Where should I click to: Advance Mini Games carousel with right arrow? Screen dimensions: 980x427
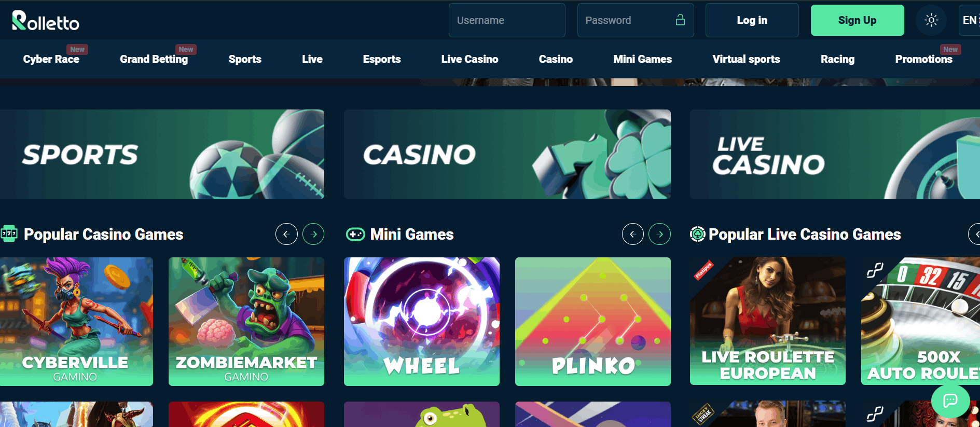point(660,234)
